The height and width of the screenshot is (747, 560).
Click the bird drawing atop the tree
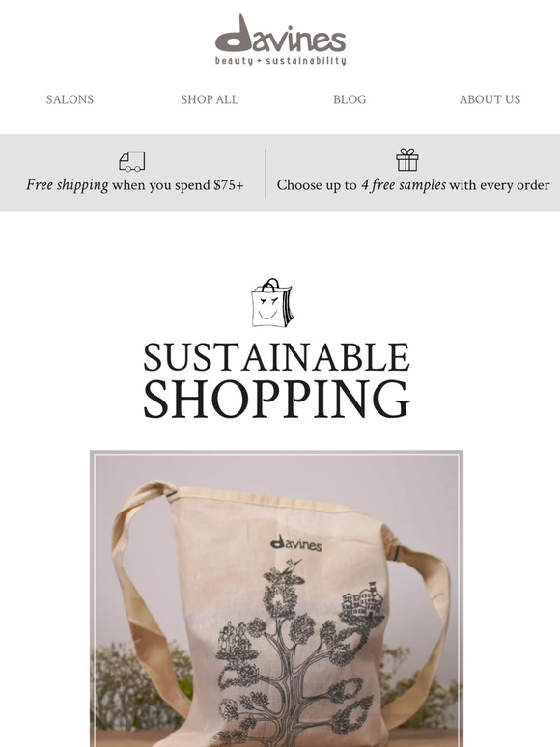[x=292, y=567]
